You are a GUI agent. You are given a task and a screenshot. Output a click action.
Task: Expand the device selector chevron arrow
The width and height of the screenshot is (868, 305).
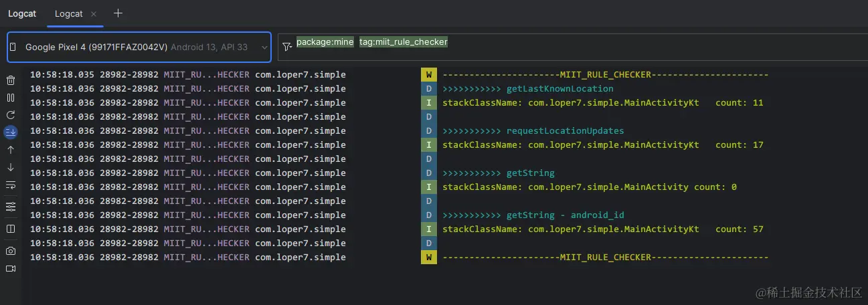(x=263, y=47)
